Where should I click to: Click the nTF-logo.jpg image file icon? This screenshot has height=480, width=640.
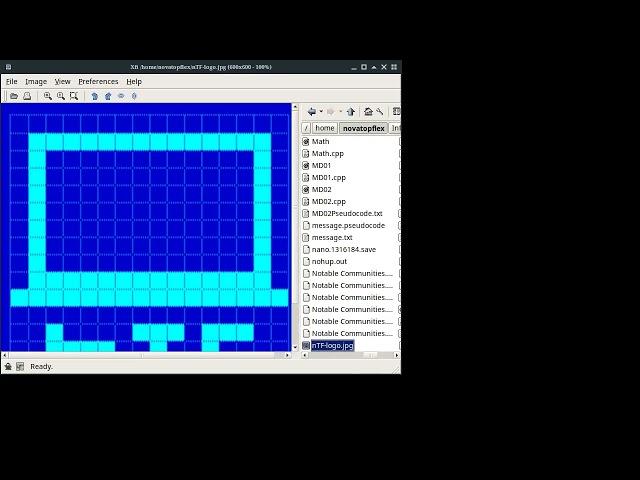coord(306,346)
